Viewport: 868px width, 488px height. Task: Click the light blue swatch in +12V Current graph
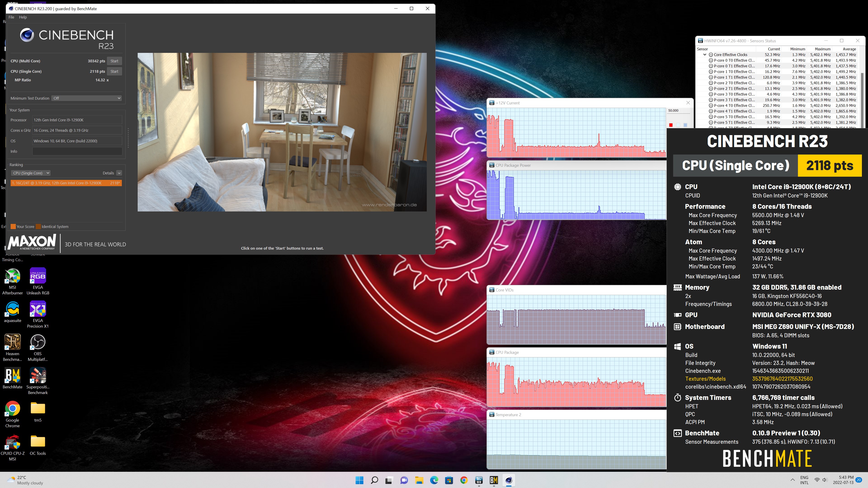pyautogui.click(x=678, y=125)
